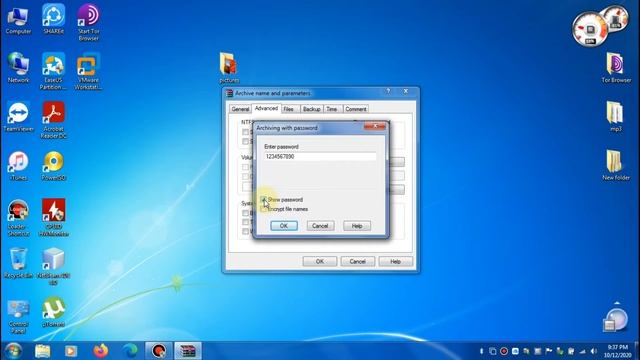The height and width of the screenshot is (360, 640).
Task: Open Help in the Archiving with password dialog
Action: 357,226
